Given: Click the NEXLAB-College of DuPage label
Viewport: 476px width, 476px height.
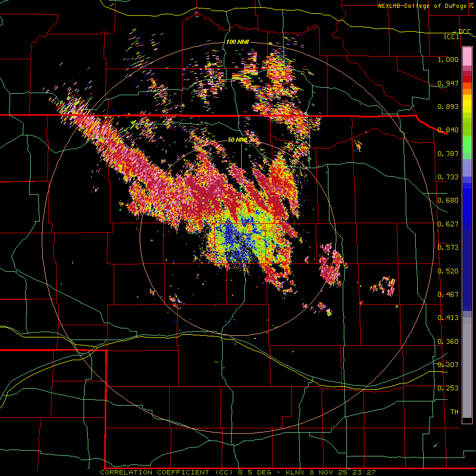Looking at the screenshot, I should coord(422,6).
